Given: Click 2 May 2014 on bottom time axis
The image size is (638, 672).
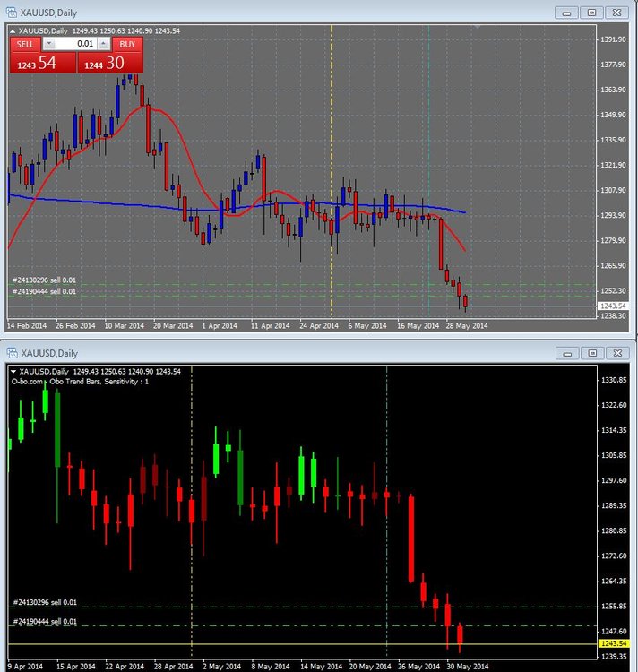Looking at the screenshot, I should tap(222, 667).
